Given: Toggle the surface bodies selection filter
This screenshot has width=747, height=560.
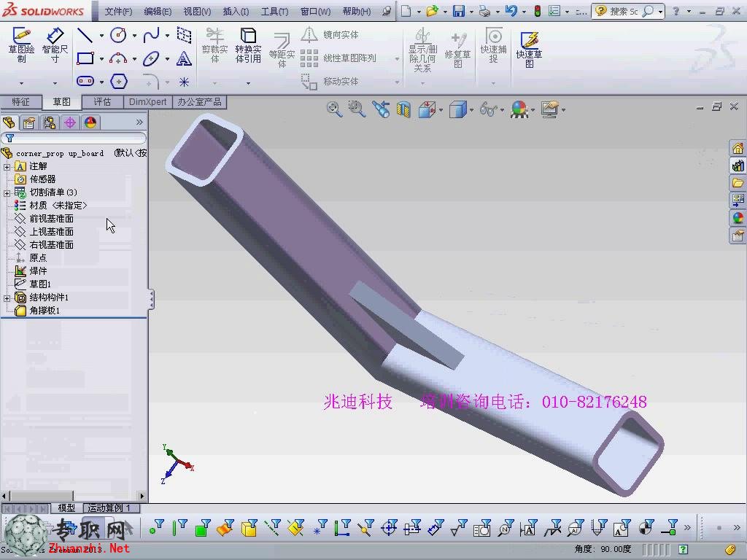Looking at the screenshot, I should coord(226,528).
